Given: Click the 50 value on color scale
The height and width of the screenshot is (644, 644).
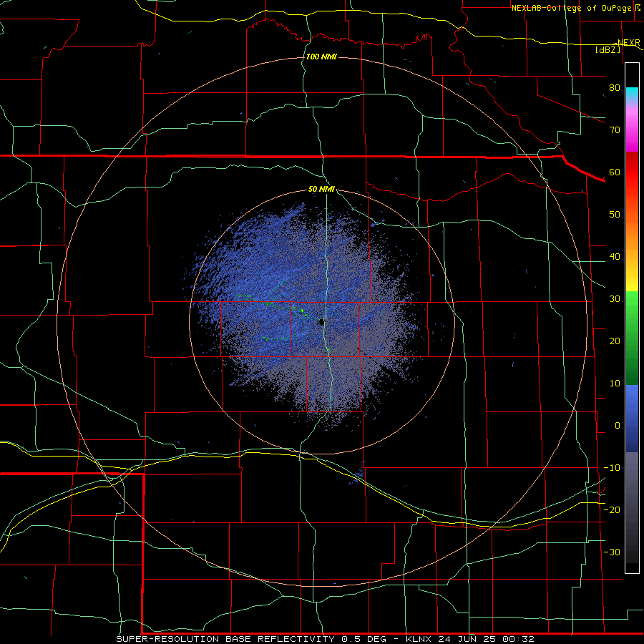Looking at the screenshot, I should tap(615, 215).
